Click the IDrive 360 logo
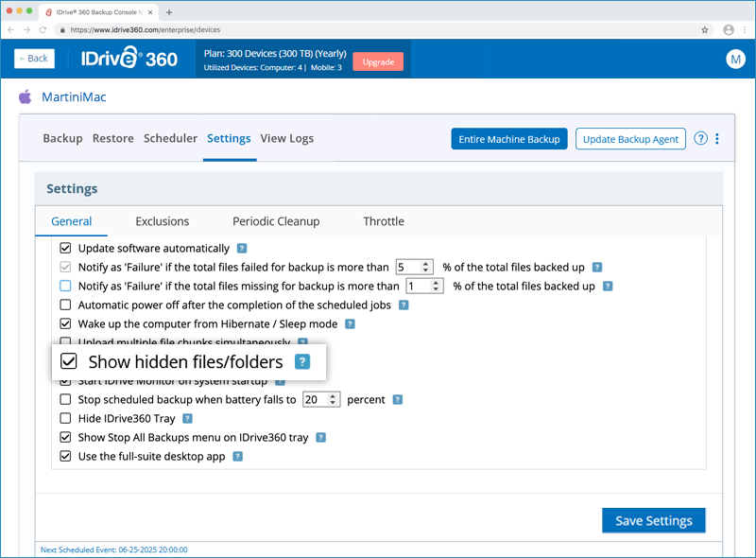Screen dimensions: 756x558 pyautogui.click(x=129, y=59)
